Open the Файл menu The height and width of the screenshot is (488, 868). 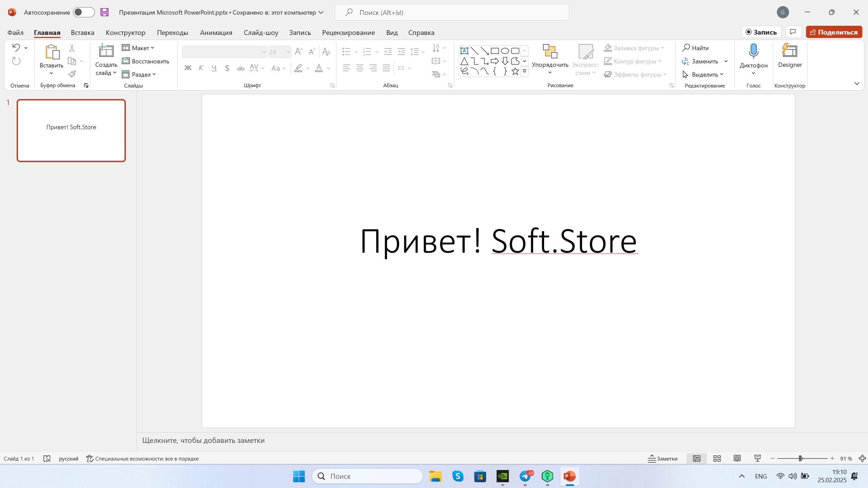point(15,33)
